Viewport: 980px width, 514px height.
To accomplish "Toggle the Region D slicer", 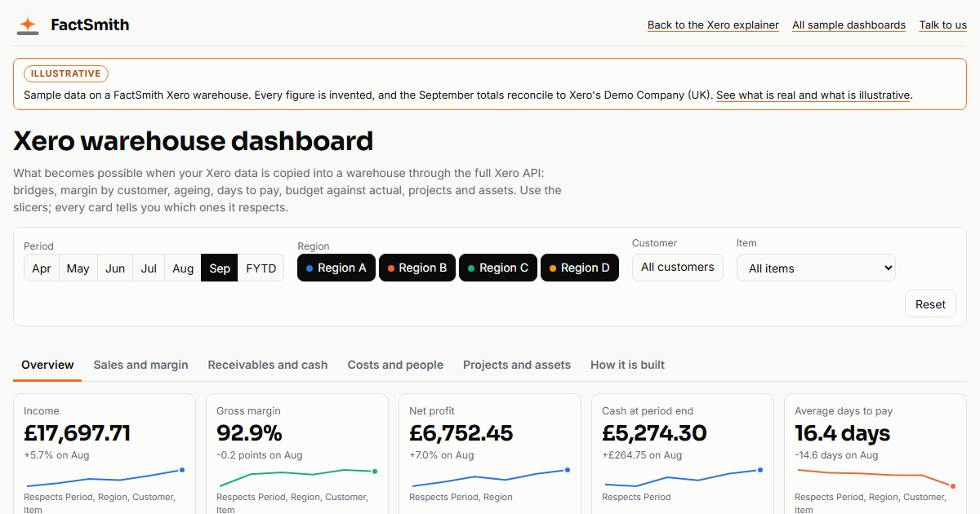I will pos(580,268).
